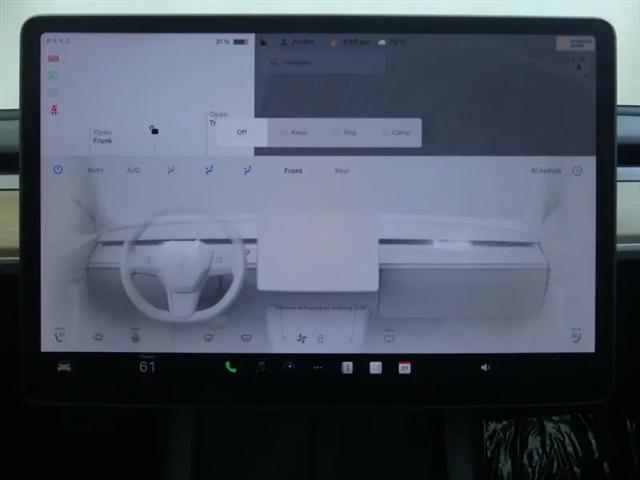Image resolution: width=640 pixels, height=480 pixels.
Task: Open the dashcam camera app
Action: coord(289,367)
